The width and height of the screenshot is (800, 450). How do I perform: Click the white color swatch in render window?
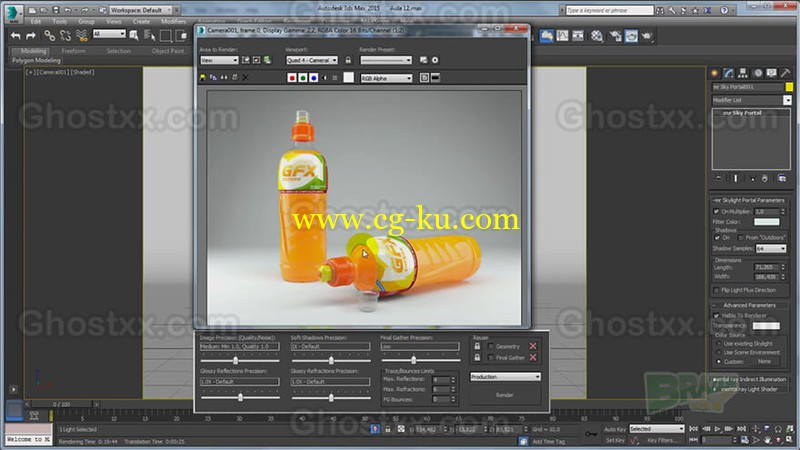tap(348, 78)
